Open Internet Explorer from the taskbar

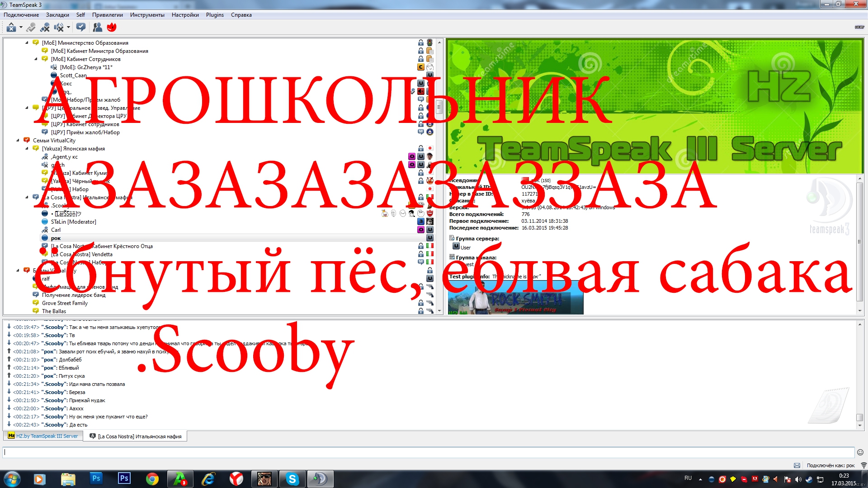coord(208,479)
